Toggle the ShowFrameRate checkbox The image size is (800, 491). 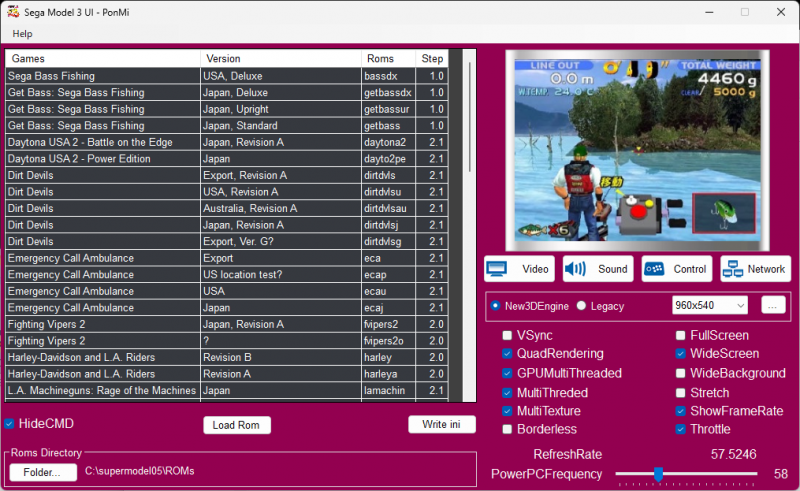tap(681, 411)
